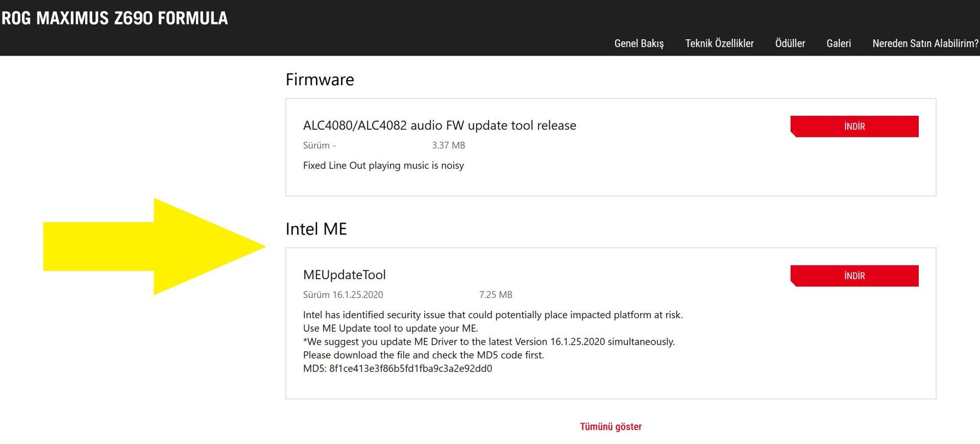Click the ROG MAXIMUS Z690 FORMULA title
The image size is (980, 444).
click(x=115, y=18)
